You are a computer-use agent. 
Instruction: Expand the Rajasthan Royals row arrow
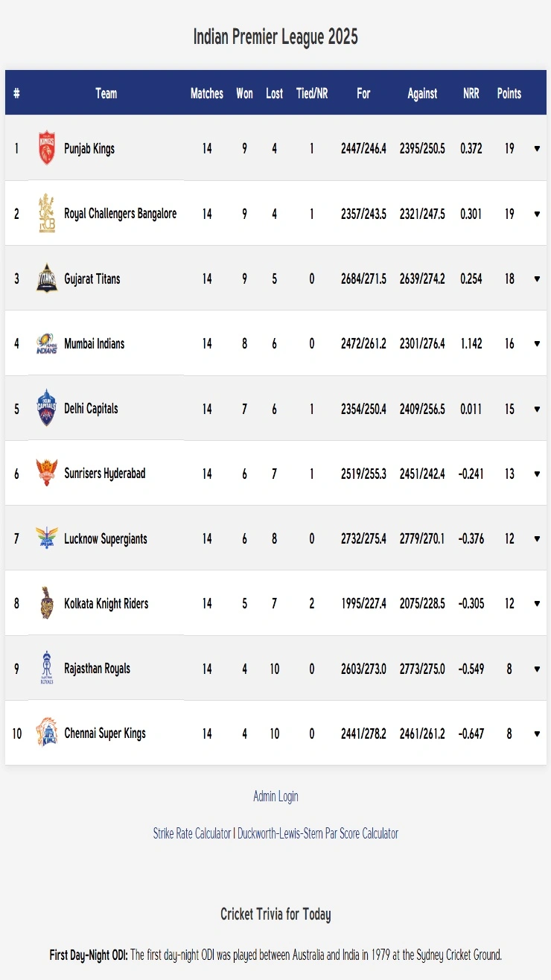(537, 669)
